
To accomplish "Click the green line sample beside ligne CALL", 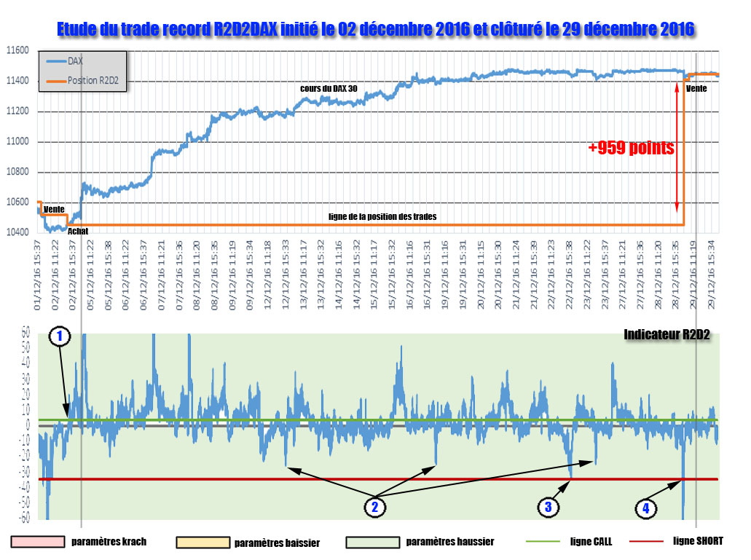I will (543, 541).
